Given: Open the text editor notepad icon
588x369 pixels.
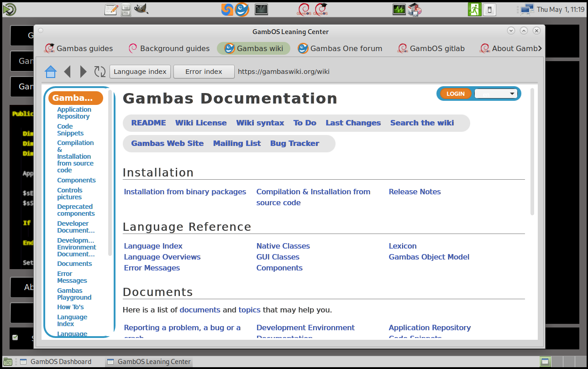Looking at the screenshot, I should tap(111, 9).
